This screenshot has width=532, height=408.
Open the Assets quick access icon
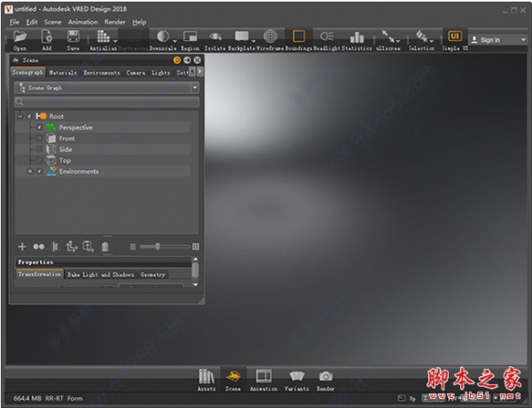[207, 376]
